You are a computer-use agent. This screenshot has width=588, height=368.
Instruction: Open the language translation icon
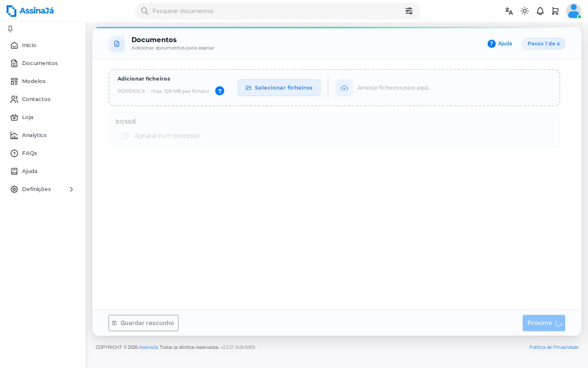pos(509,11)
